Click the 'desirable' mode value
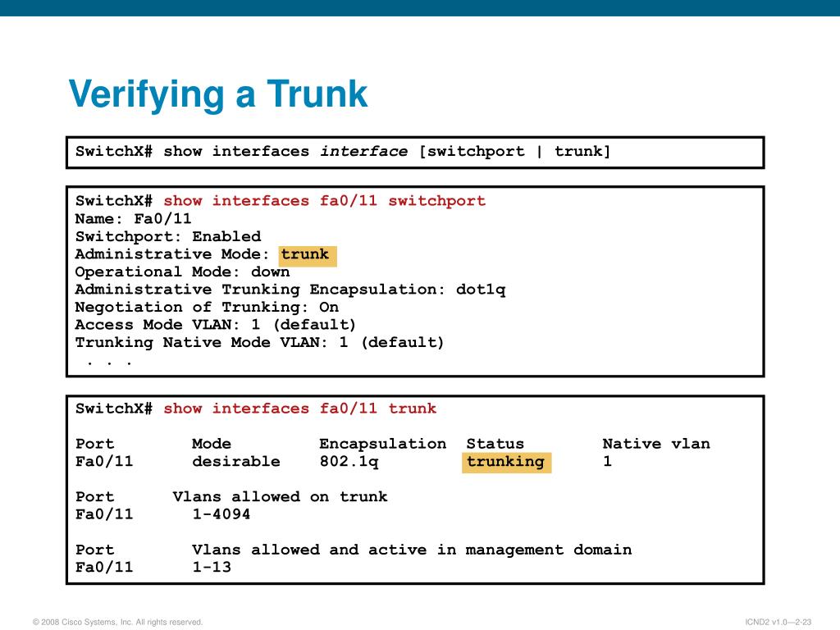The height and width of the screenshot is (630, 840). [x=235, y=461]
